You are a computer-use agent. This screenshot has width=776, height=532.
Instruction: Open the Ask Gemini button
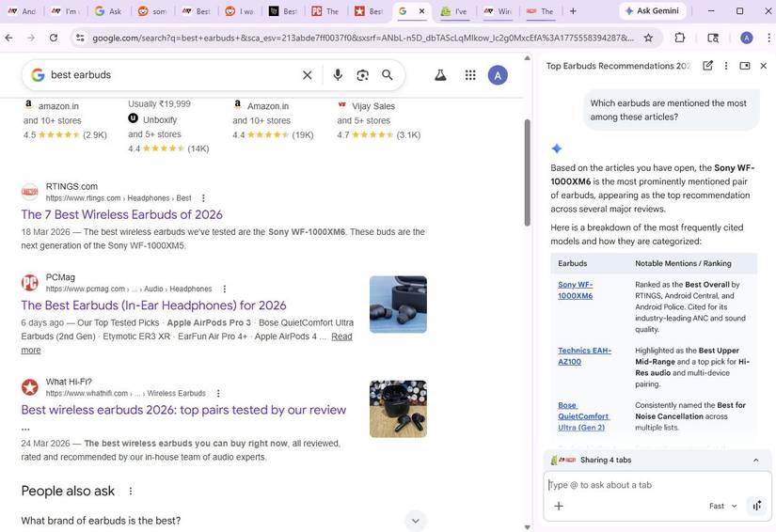tap(652, 11)
